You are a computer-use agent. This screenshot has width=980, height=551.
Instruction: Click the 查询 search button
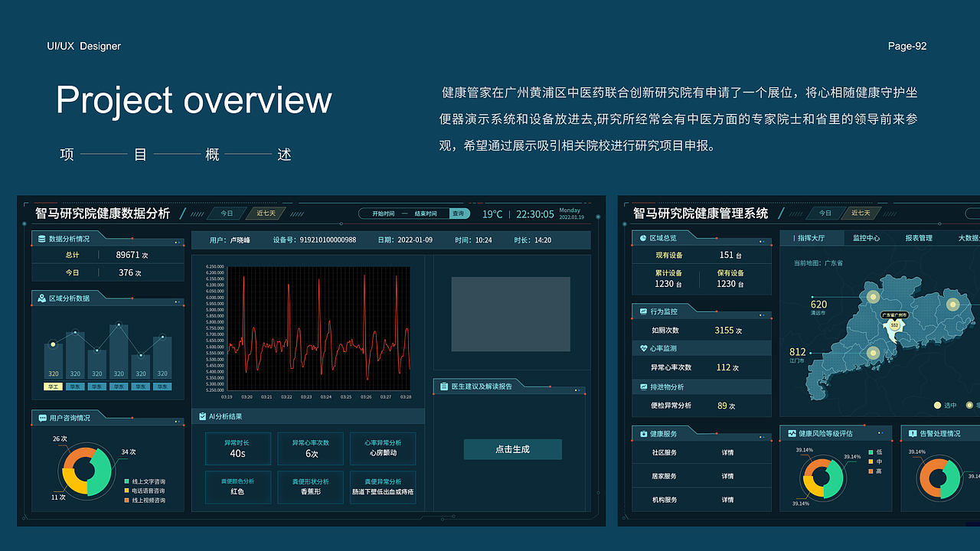459,214
